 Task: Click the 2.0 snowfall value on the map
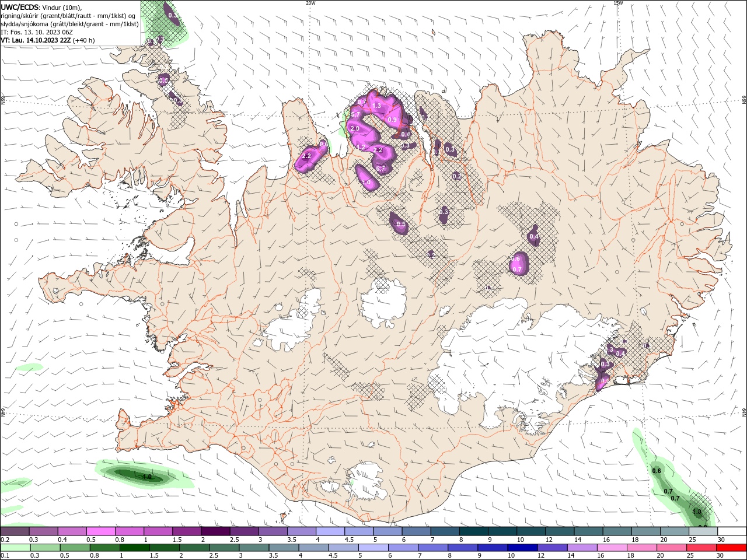354,128
